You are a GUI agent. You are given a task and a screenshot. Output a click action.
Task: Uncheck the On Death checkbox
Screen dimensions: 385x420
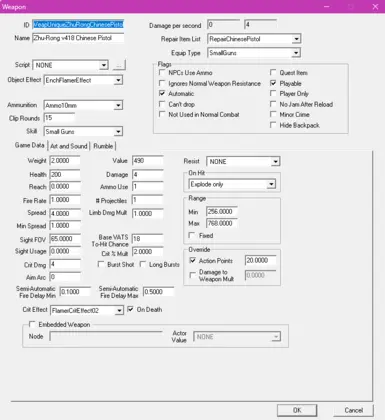(x=130, y=309)
